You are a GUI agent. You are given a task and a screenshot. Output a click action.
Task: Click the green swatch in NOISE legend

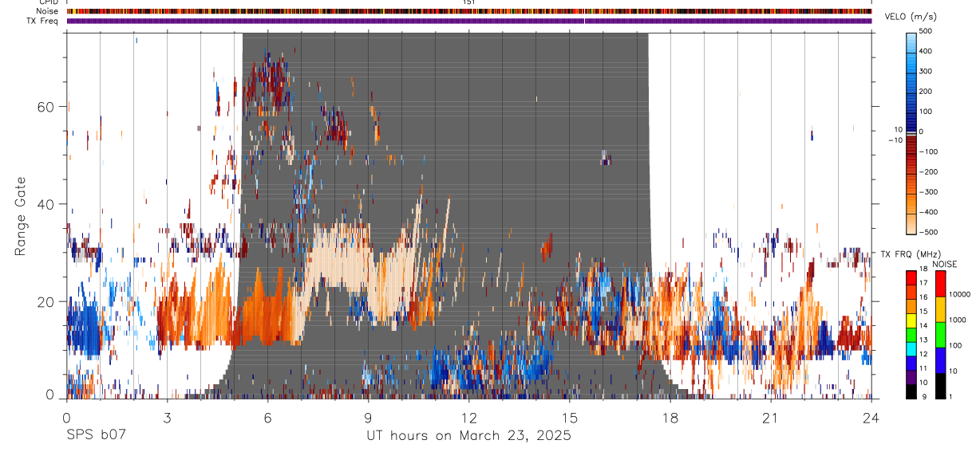click(940, 335)
